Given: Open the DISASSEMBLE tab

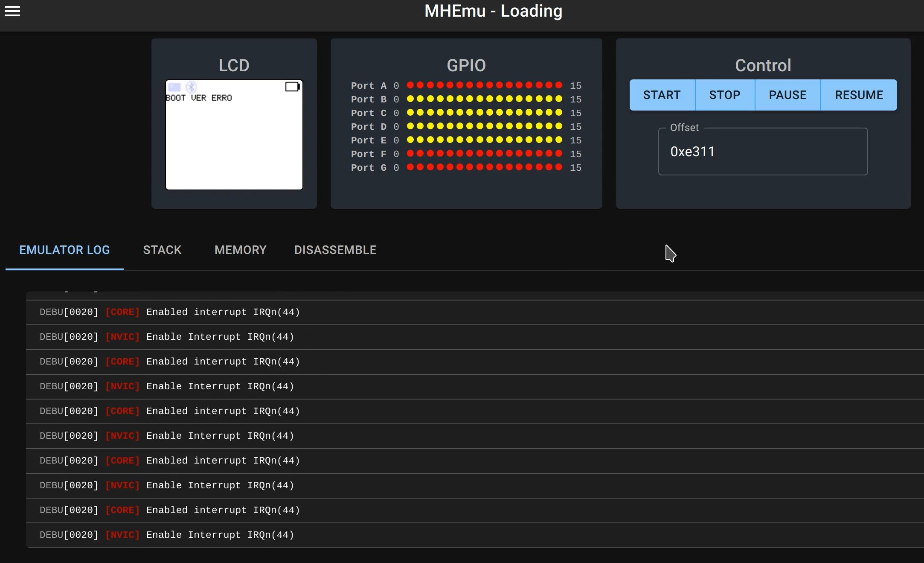Looking at the screenshot, I should tap(335, 250).
